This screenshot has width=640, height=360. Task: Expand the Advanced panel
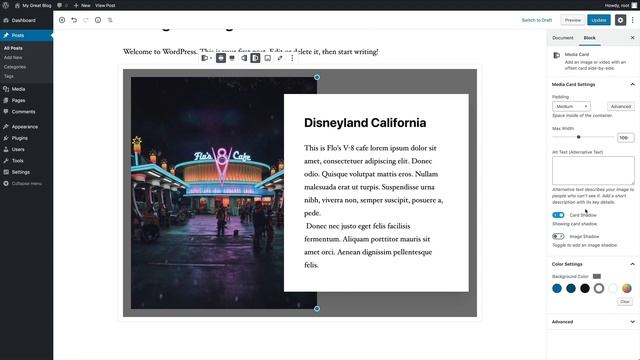(x=593, y=322)
